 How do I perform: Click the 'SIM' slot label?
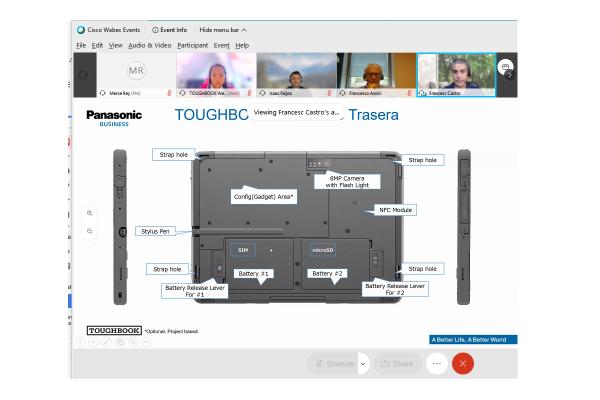point(243,250)
